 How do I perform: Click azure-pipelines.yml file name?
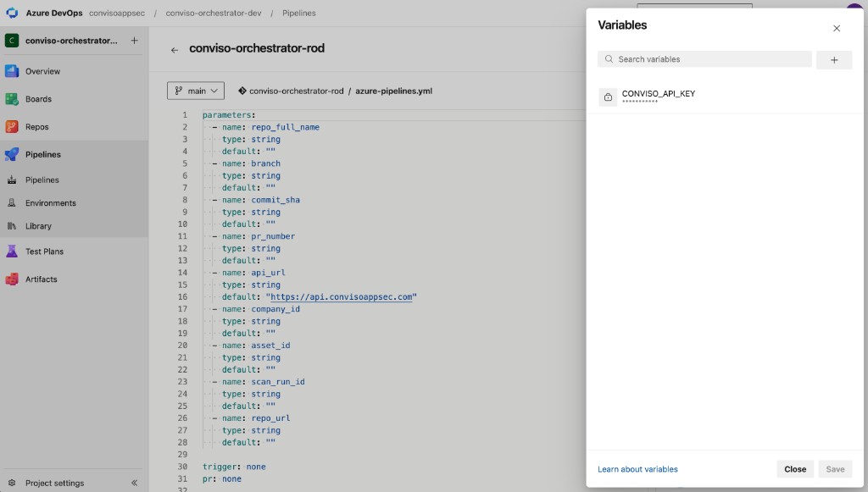pos(393,91)
